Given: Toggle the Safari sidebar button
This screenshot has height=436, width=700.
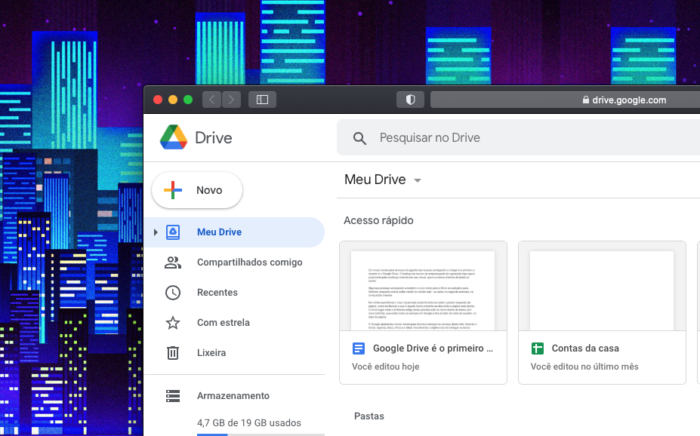Looking at the screenshot, I should pyautogui.click(x=262, y=100).
